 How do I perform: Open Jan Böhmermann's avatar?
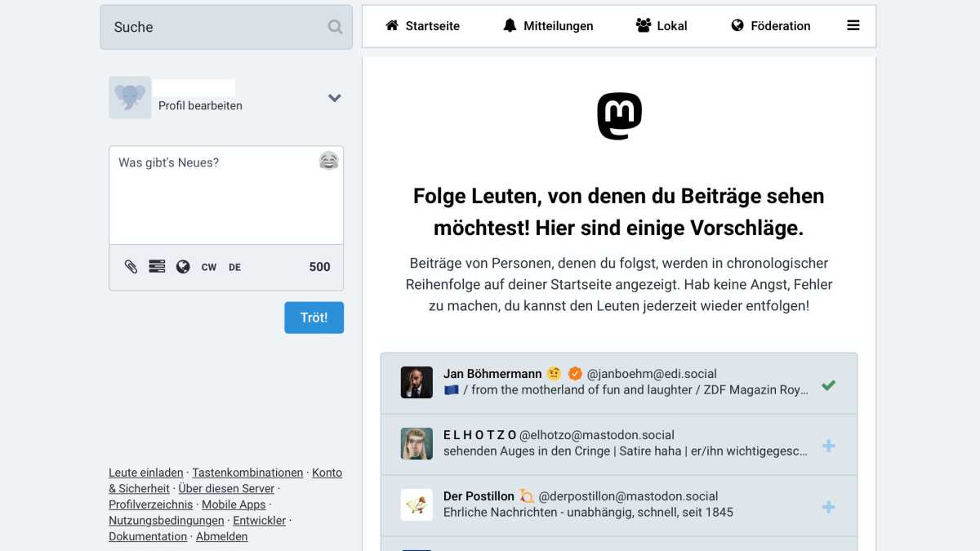(416, 382)
